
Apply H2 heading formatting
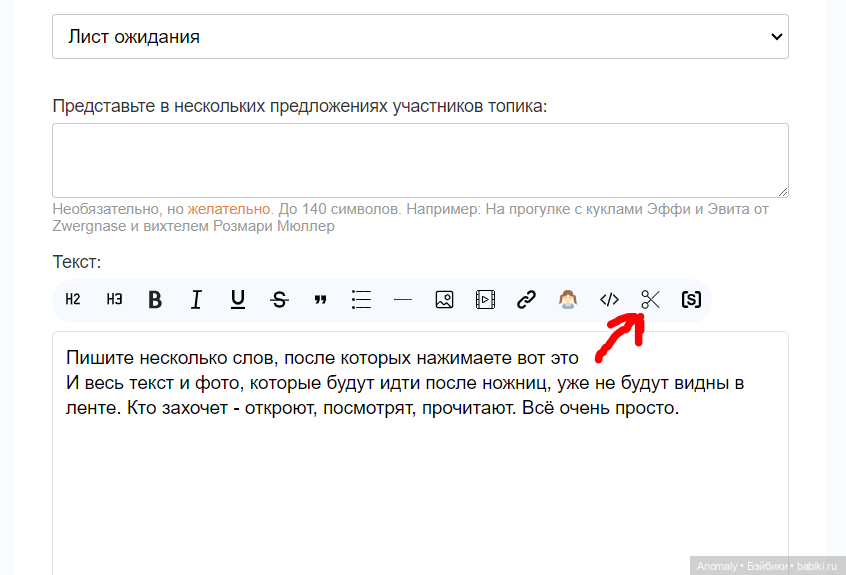tap(73, 299)
